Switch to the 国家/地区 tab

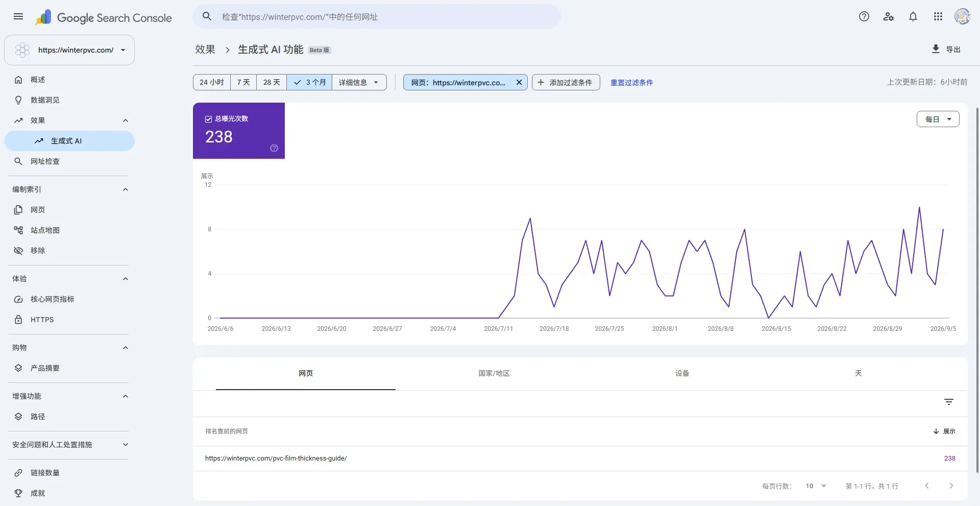[x=494, y=374]
